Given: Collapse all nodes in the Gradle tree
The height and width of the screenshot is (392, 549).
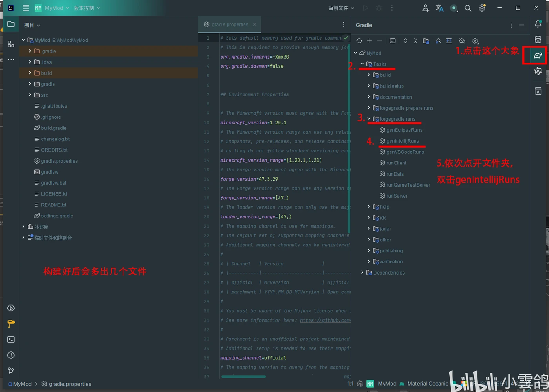Looking at the screenshot, I should tap(415, 41).
